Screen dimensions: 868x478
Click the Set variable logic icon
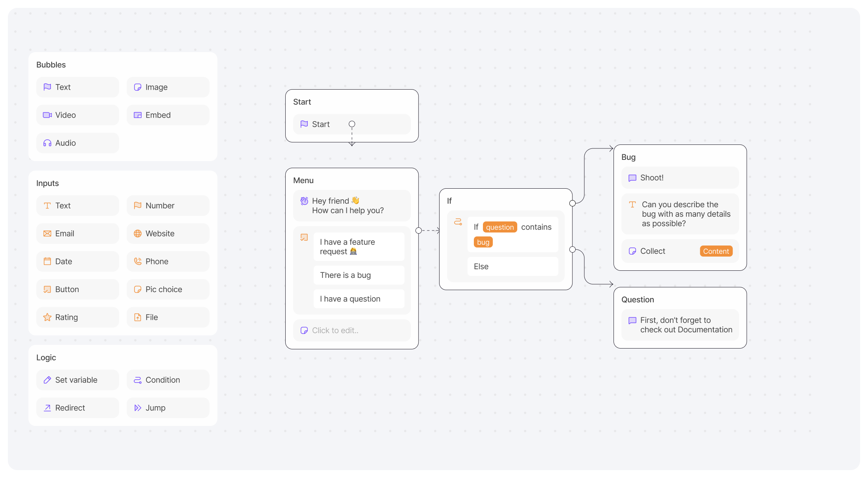(x=47, y=380)
